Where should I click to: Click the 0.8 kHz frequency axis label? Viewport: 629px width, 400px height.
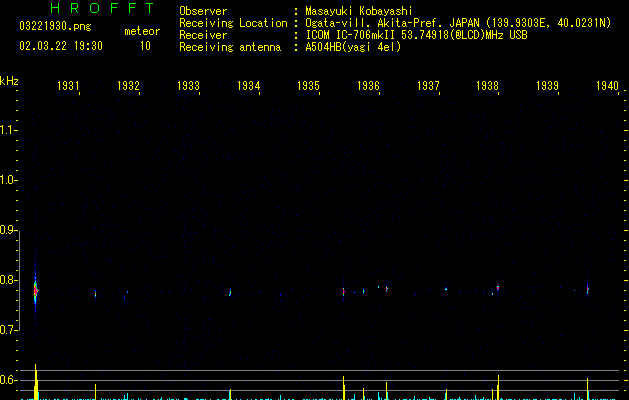8,280
